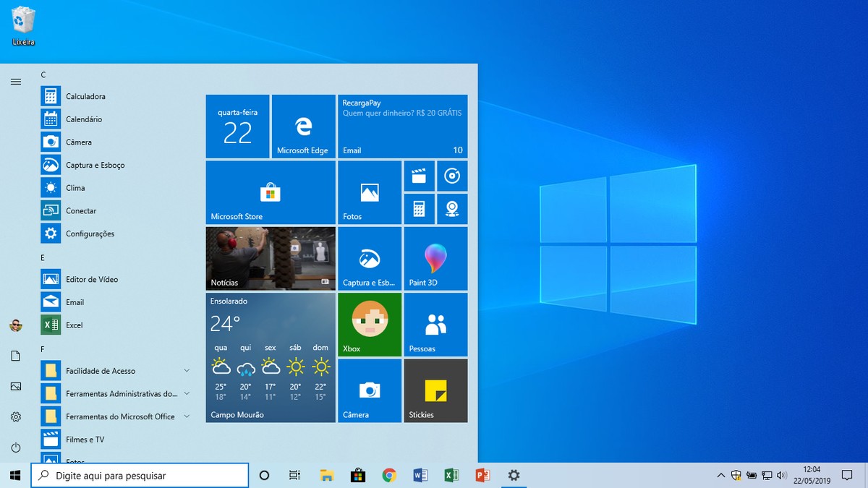Click the letter F section header

pyautogui.click(x=43, y=349)
